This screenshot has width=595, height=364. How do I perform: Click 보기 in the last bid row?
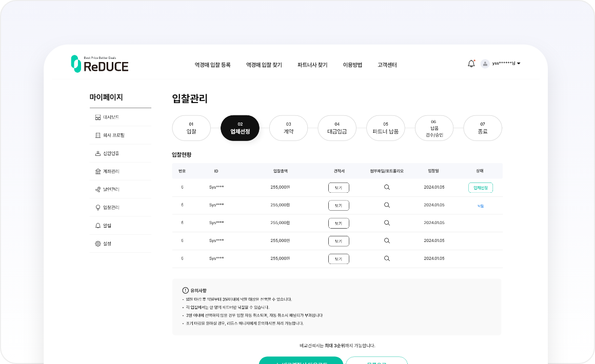[339, 259]
